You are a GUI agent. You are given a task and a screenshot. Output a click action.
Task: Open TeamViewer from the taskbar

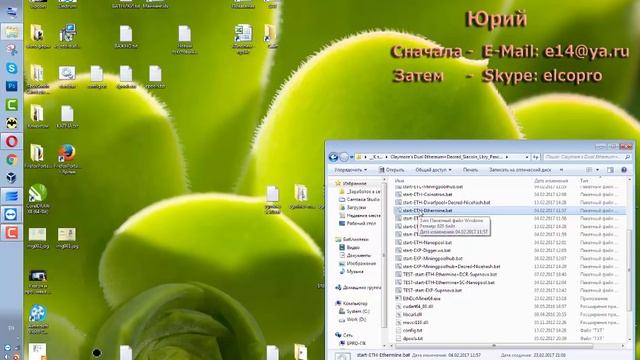(11, 214)
